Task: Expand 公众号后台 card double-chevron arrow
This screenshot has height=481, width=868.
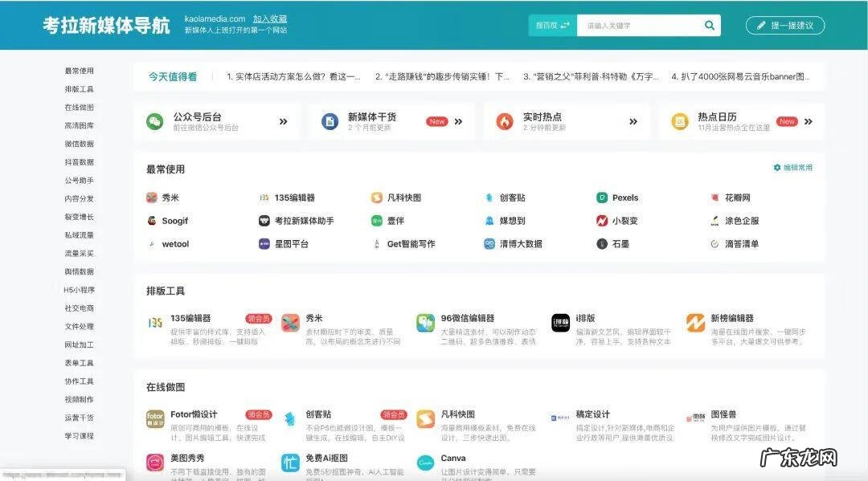Action: point(283,121)
